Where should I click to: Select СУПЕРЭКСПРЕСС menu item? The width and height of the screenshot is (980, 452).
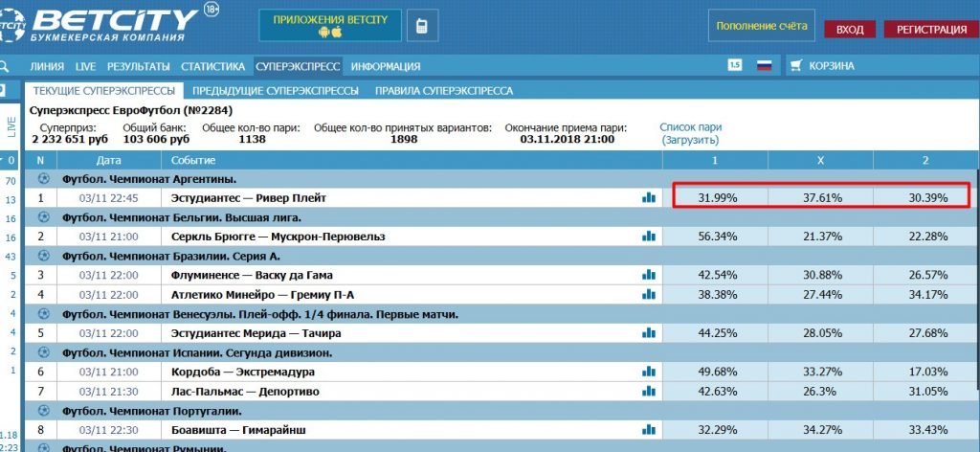tap(299, 66)
